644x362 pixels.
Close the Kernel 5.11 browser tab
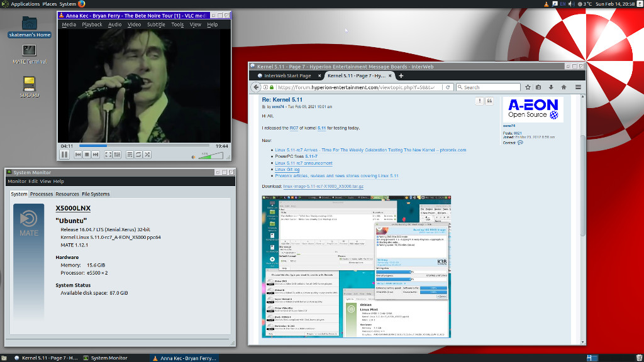pyautogui.click(x=390, y=76)
